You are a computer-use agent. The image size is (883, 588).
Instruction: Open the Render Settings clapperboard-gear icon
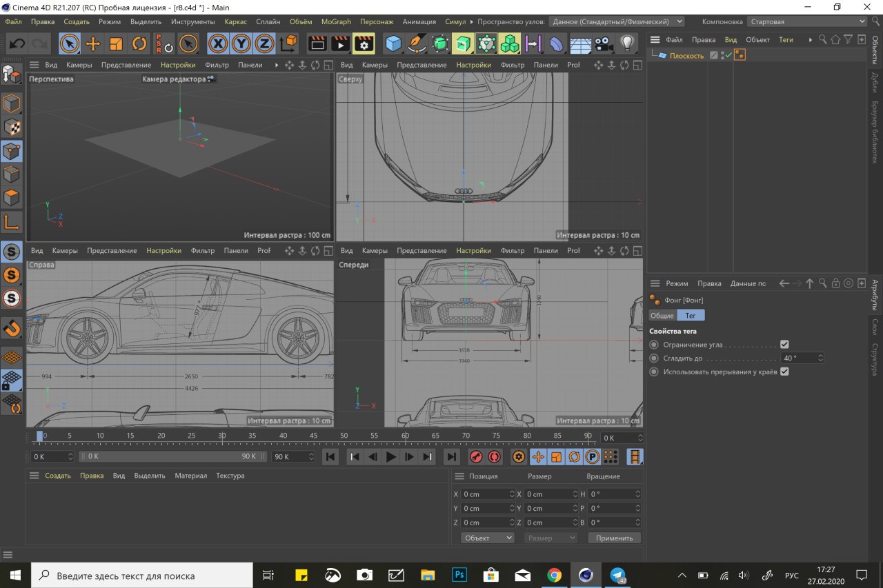click(364, 44)
